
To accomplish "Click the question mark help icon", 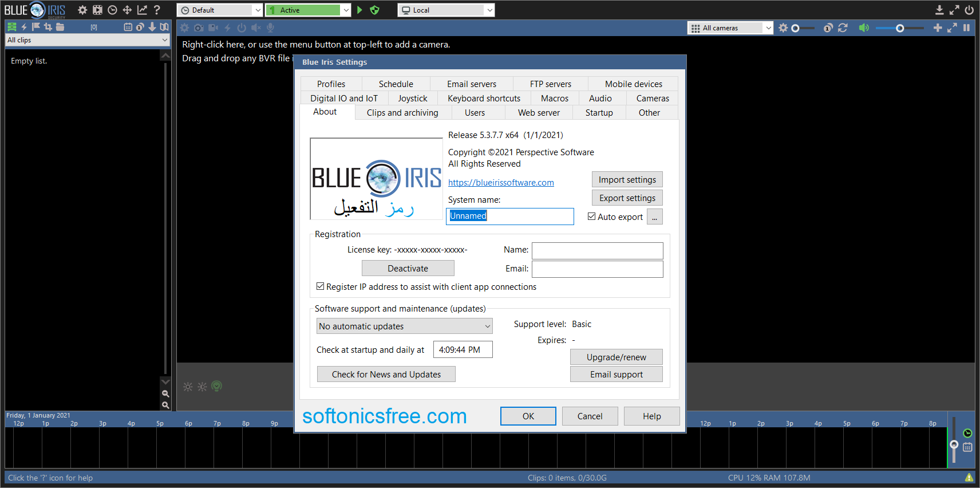I will tap(156, 10).
